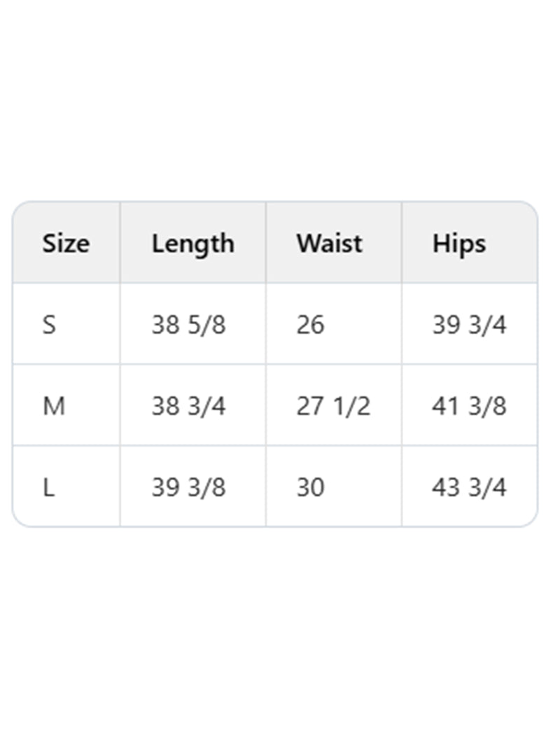This screenshot has width=560, height=735.
Task: Click the Length column header
Action: [192, 244]
